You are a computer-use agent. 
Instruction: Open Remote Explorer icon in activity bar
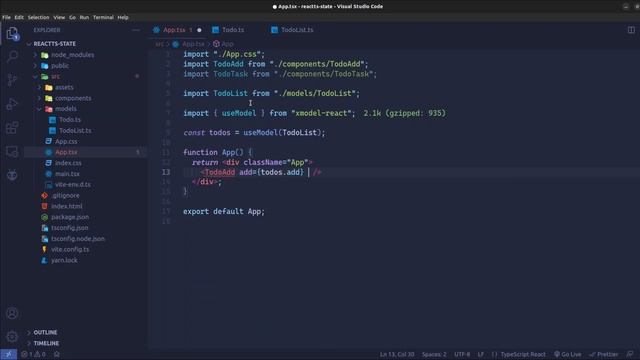tap(12, 151)
